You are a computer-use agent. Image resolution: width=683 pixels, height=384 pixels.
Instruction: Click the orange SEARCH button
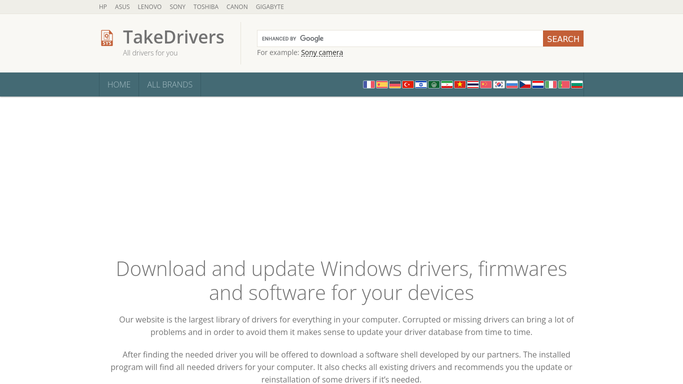tap(563, 39)
